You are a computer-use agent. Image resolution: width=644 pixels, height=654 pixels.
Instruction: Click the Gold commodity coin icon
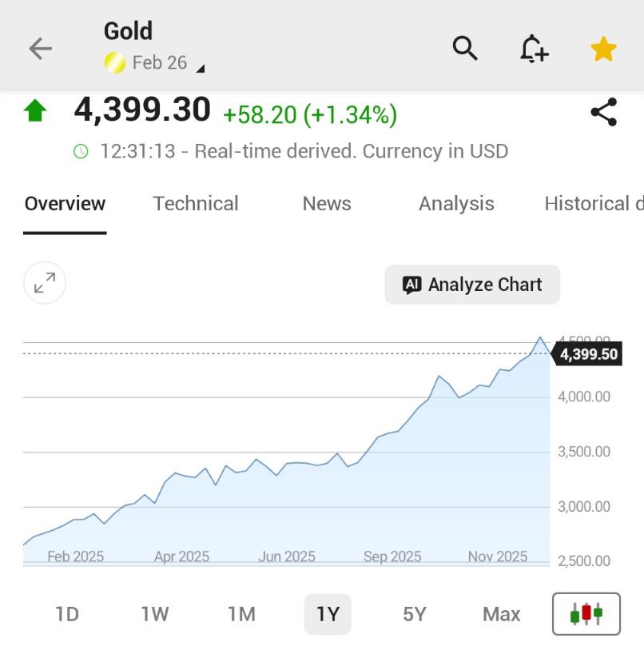pos(114,63)
